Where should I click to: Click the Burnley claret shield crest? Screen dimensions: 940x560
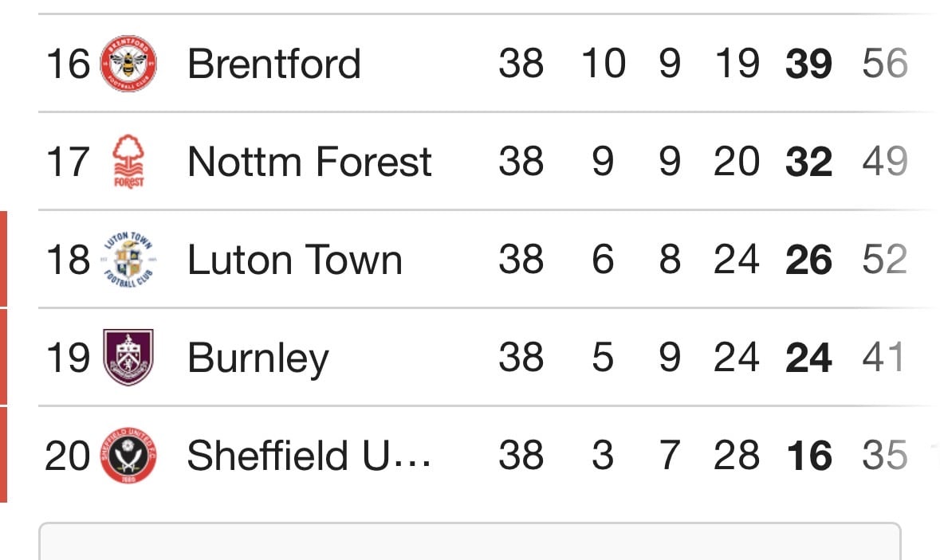point(128,357)
